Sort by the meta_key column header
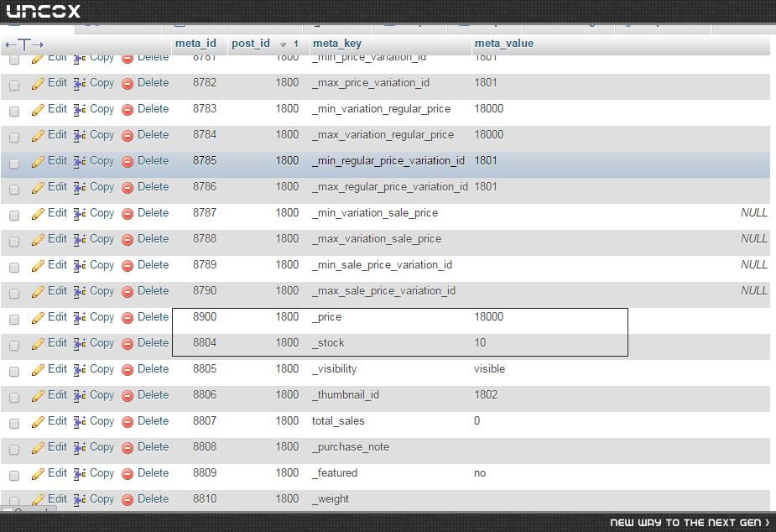Screen dimensions: 776x532 pyautogui.click(x=336, y=44)
